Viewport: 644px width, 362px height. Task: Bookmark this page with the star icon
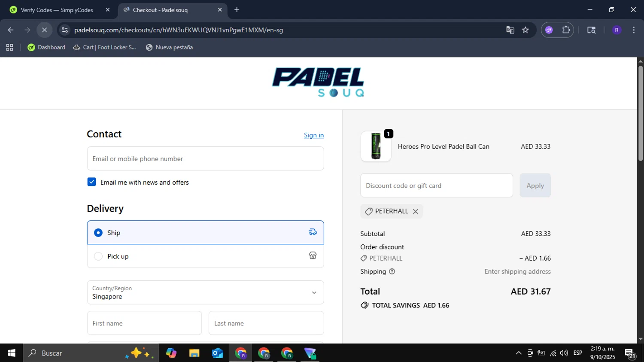coord(526,30)
